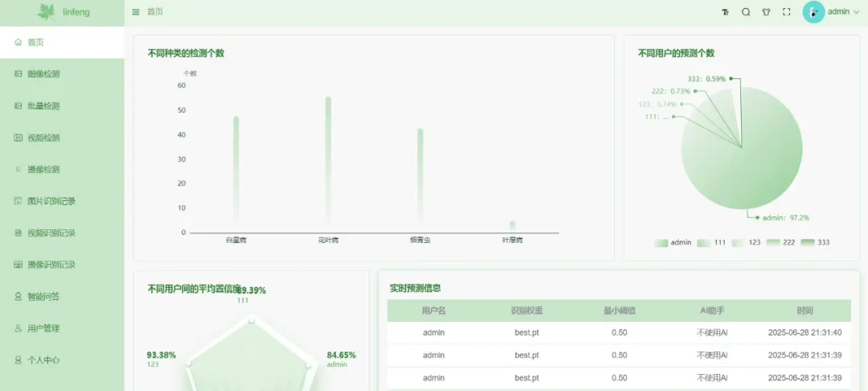Screen dimensions: 868x391
Task: Expand the admin user dropdown
Action: pos(843,11)
